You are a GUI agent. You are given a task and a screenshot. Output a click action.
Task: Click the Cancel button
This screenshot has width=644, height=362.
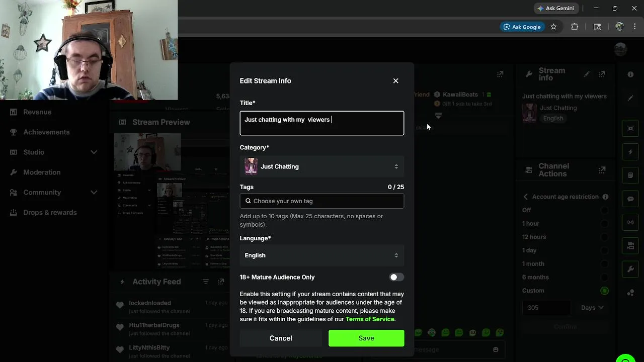pos(281,338)
